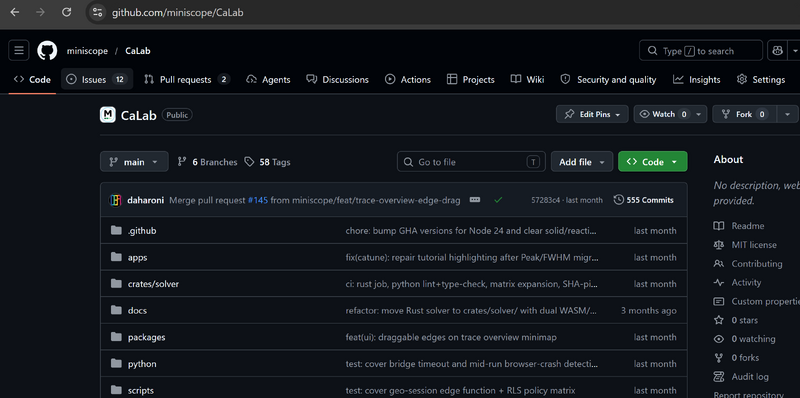This screenshot has height=398, width=800.
Task: Open the Agents tab
Action: (x=268, y=80)
